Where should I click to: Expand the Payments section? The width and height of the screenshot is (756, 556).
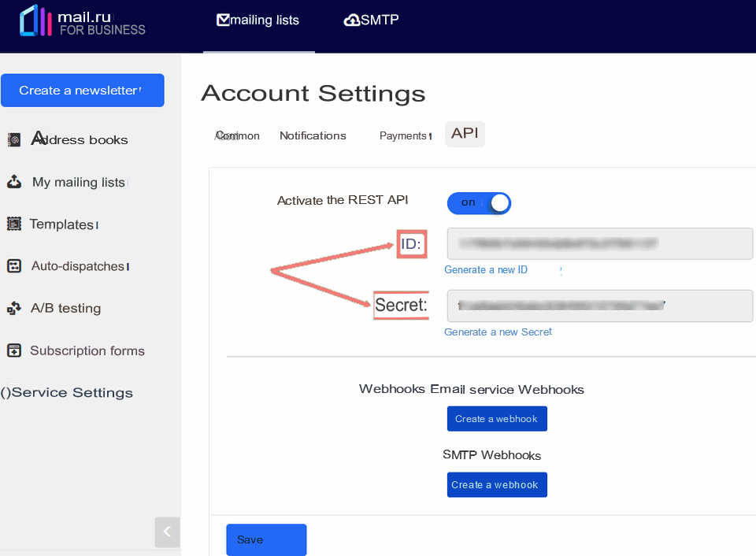tap(405, 135)
